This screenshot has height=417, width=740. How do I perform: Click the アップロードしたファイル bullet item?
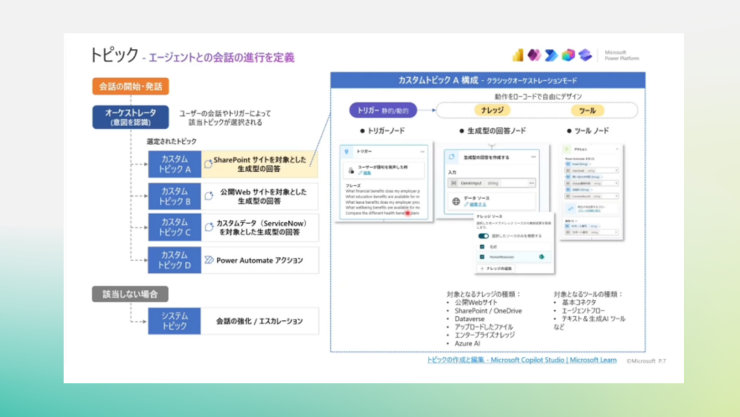click(x=484, y=327)
